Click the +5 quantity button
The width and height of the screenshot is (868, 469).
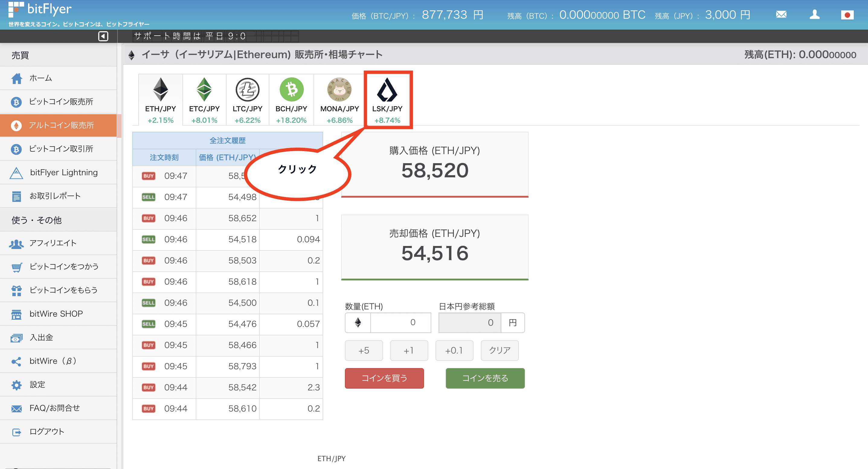(364, 350)
